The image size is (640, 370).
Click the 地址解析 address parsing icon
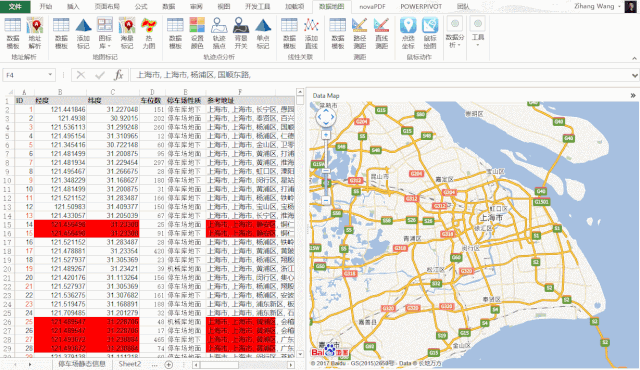[35, 33]
